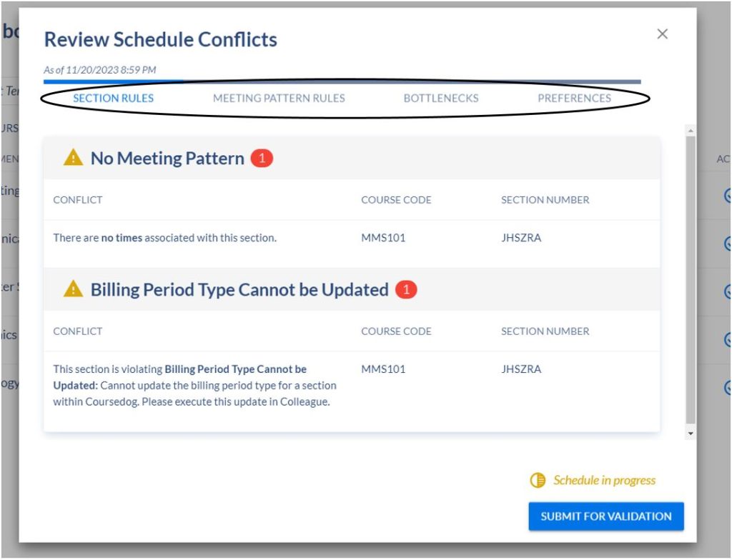This screenshot has width=732, height=560.
Task: Switch to the Section Rules tab
Action: [x=113, y=99]
